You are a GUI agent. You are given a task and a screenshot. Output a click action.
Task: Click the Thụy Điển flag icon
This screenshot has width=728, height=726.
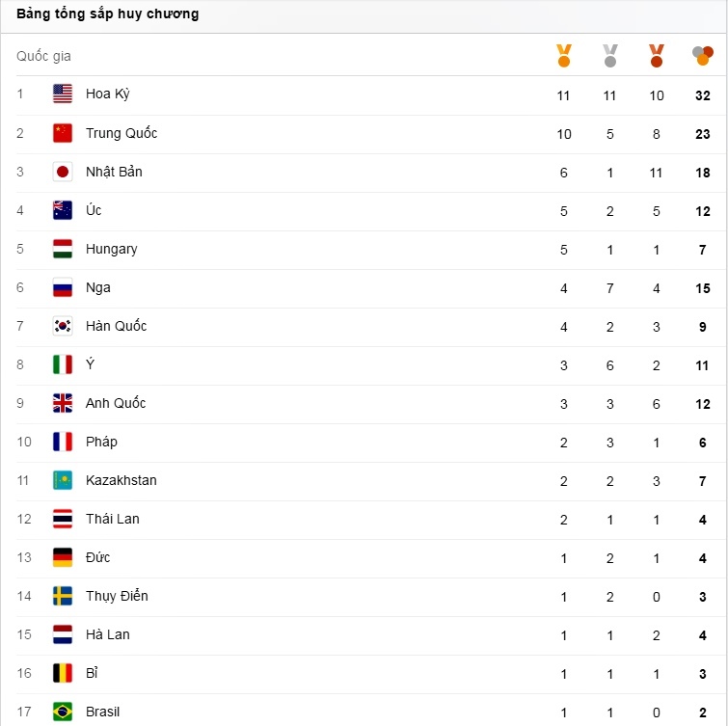click(63, 596)
